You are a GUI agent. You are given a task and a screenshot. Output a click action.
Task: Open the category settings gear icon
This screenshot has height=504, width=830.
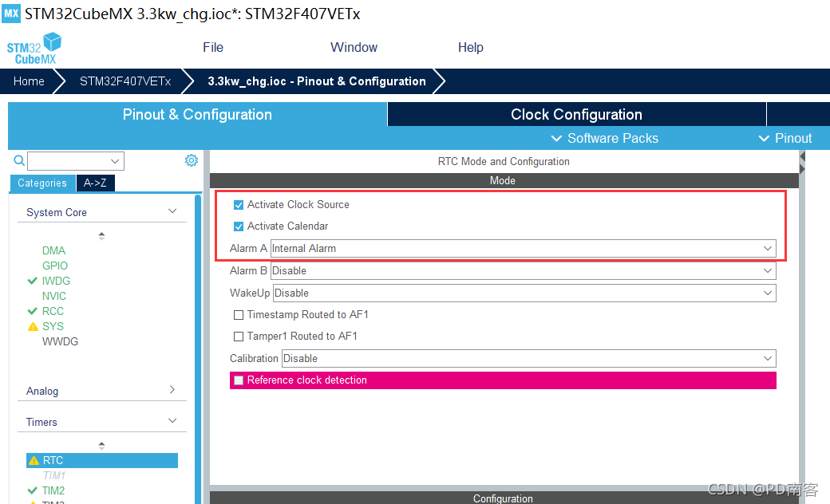[191, 160]
